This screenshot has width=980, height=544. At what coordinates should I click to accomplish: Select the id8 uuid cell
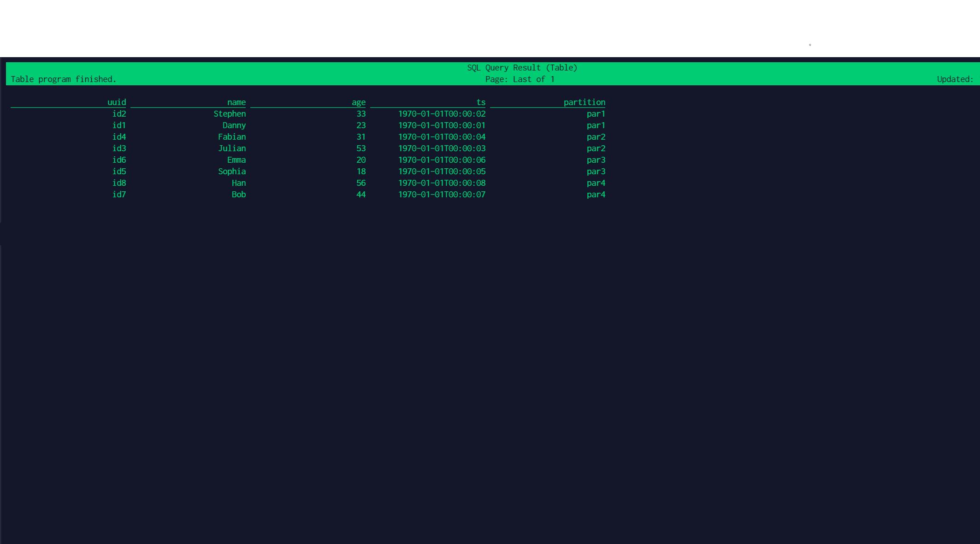tap(119, 183)
